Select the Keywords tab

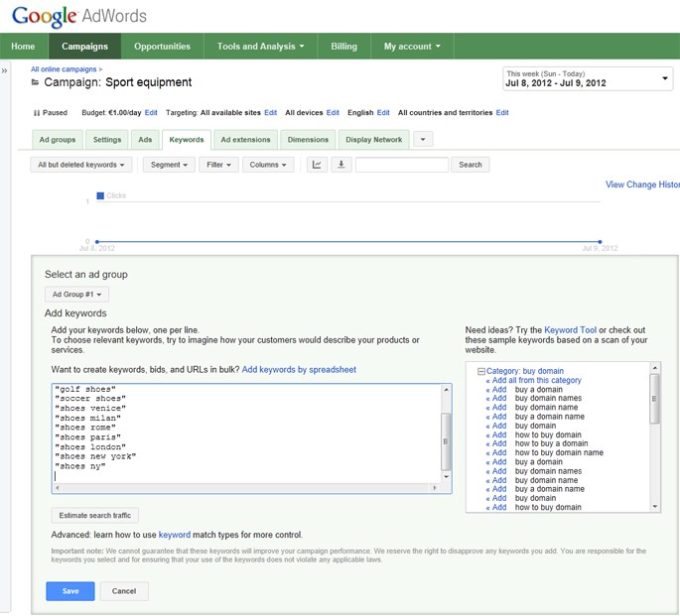[x=187, y=140]
